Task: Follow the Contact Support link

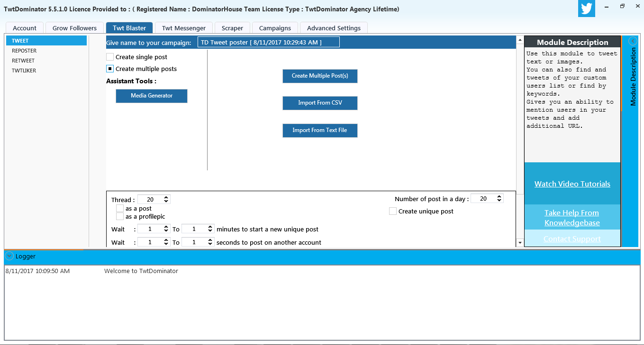Action: pos(572,239)
